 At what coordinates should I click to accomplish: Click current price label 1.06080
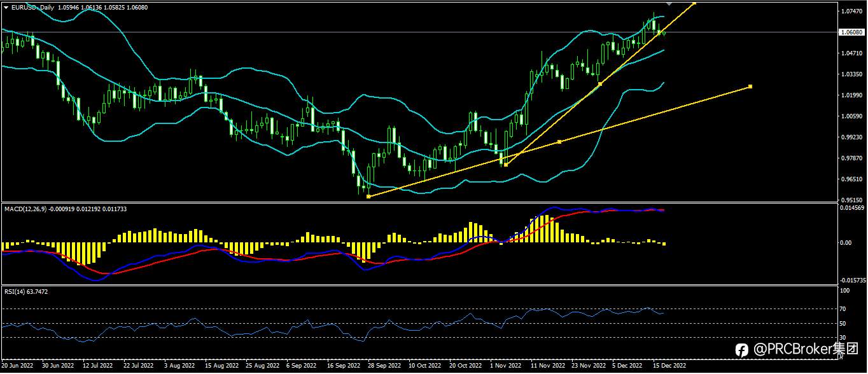[851, 32]
